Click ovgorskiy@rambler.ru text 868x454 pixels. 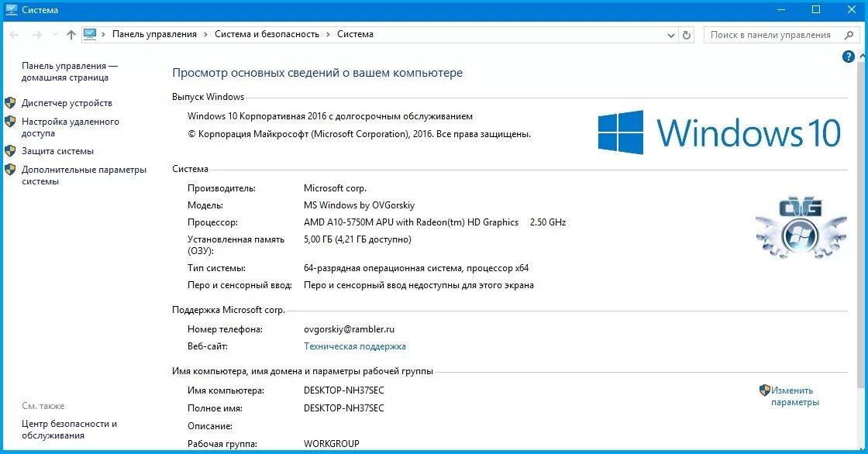[x=350, y=329]
